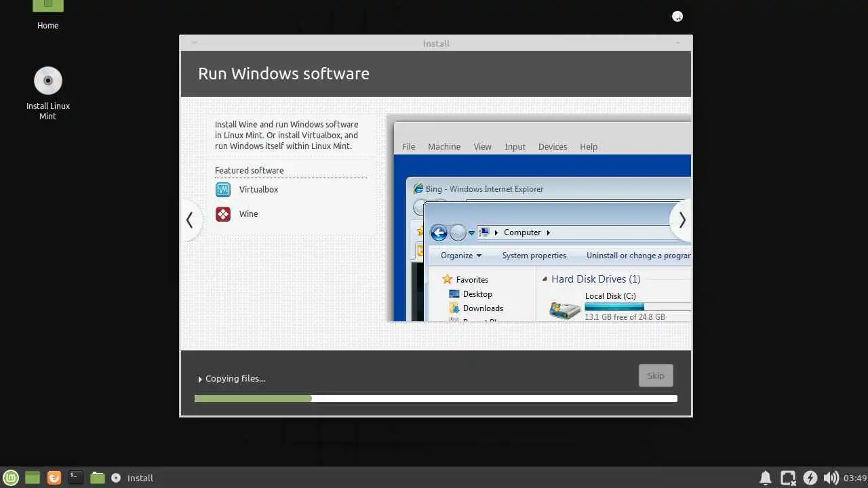
Task: Open the Install Linux Mint disc icon
Action: [48, 81]
